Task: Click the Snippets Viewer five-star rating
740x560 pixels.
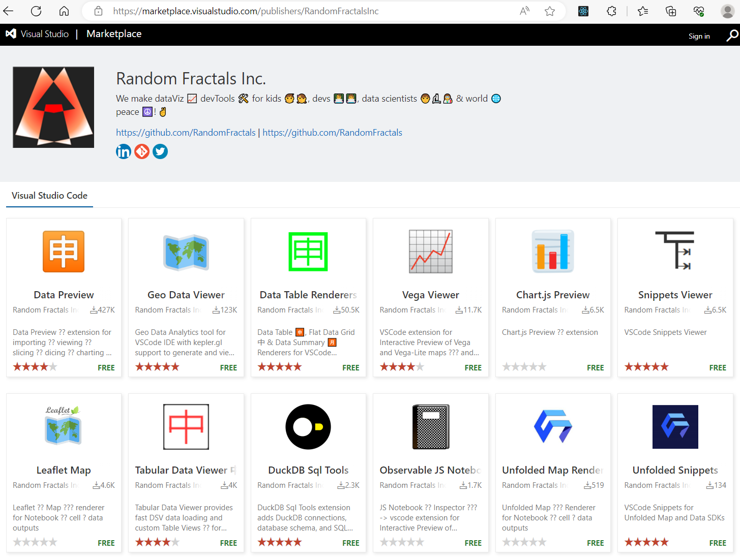Action: tap(646, 367)
